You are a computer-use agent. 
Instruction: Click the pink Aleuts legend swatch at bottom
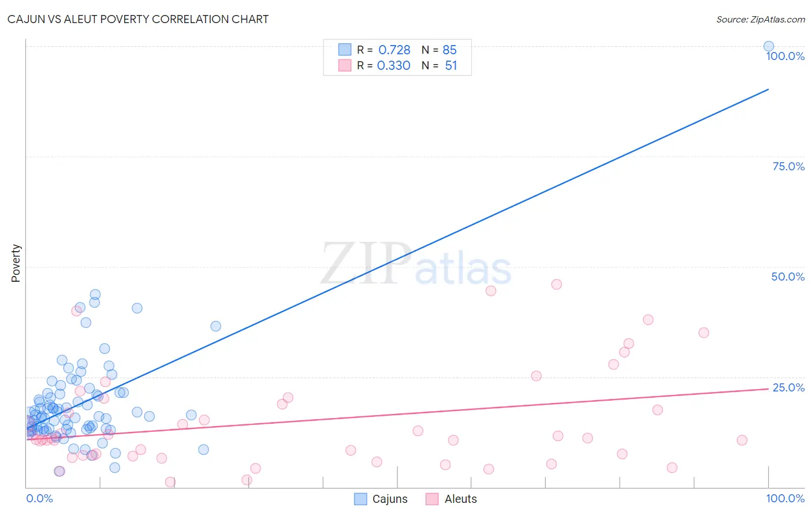tap(432, 499)
